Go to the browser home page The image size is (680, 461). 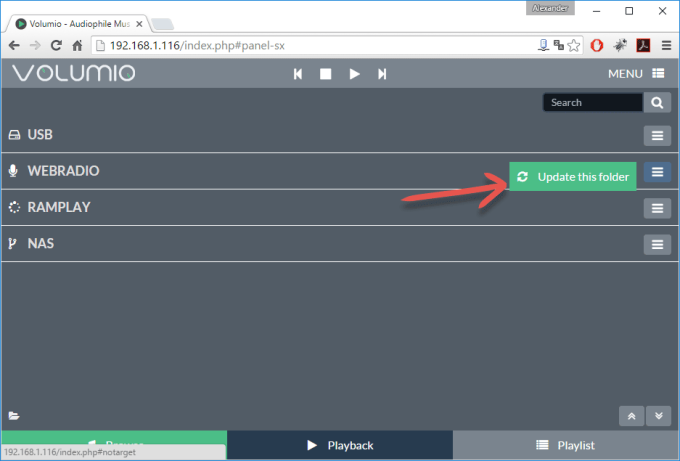click(x=77, y=45)
